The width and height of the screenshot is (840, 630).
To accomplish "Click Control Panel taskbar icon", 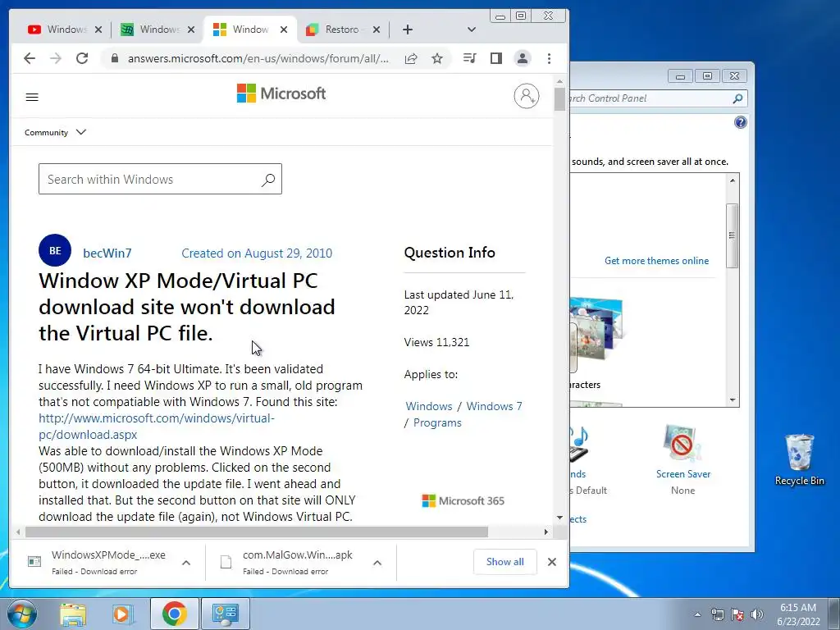I will click(225, 614).
